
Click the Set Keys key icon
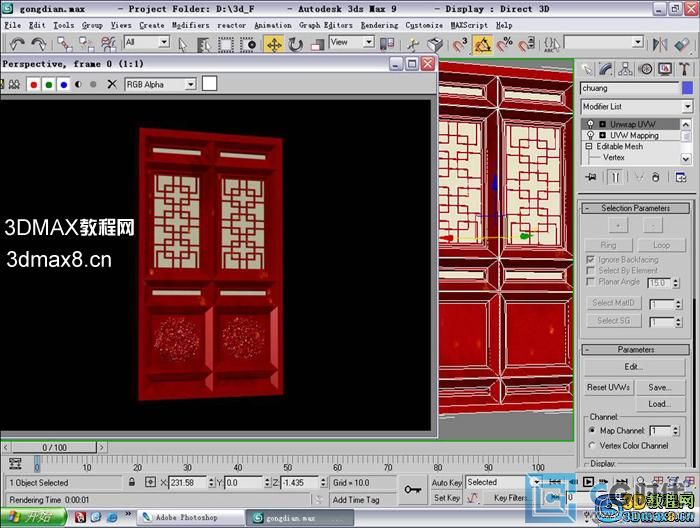(x=412, y=489)
